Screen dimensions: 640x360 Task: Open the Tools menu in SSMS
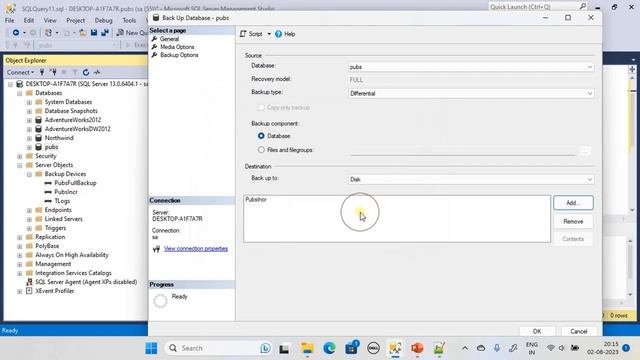coord(129,20)
